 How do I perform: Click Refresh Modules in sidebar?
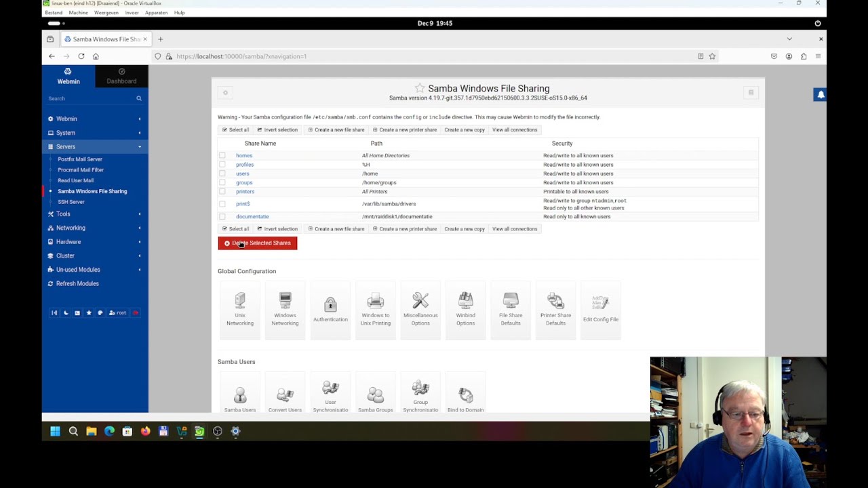click(x=77, y=283)
